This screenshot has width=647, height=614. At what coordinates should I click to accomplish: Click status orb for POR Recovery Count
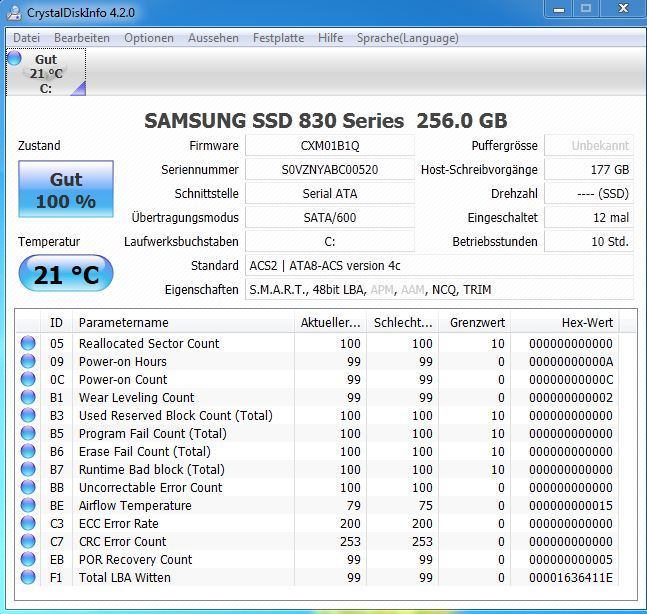pyautogui.click(x=28, y=559)
